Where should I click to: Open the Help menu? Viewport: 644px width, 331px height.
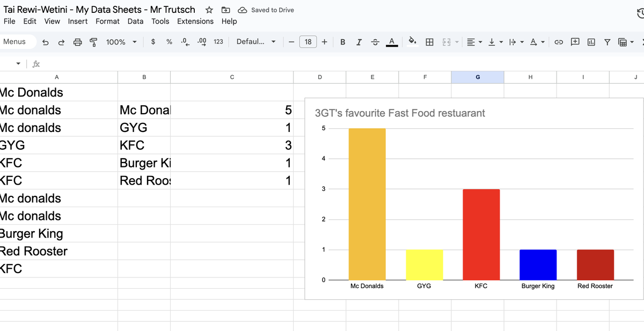[229, 21]
